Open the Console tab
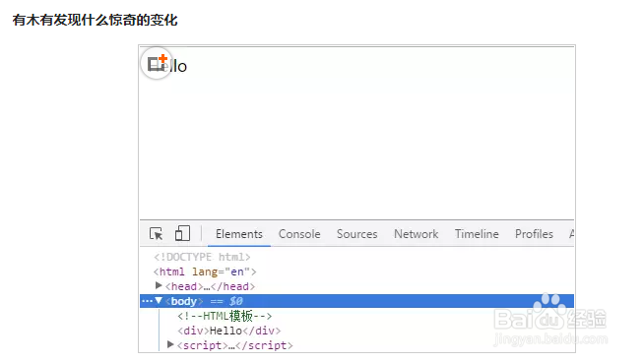The height and width of the screenshot is (362, 644). [299, 234]
